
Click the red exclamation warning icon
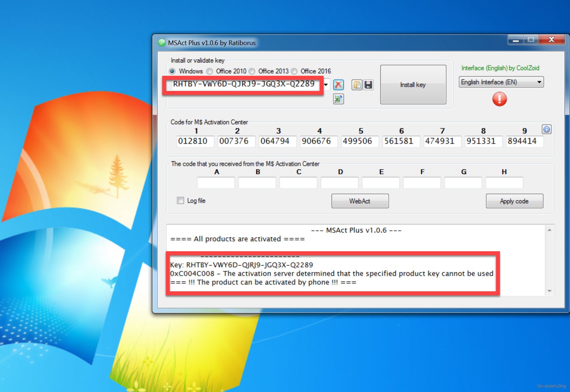point(500,99)
